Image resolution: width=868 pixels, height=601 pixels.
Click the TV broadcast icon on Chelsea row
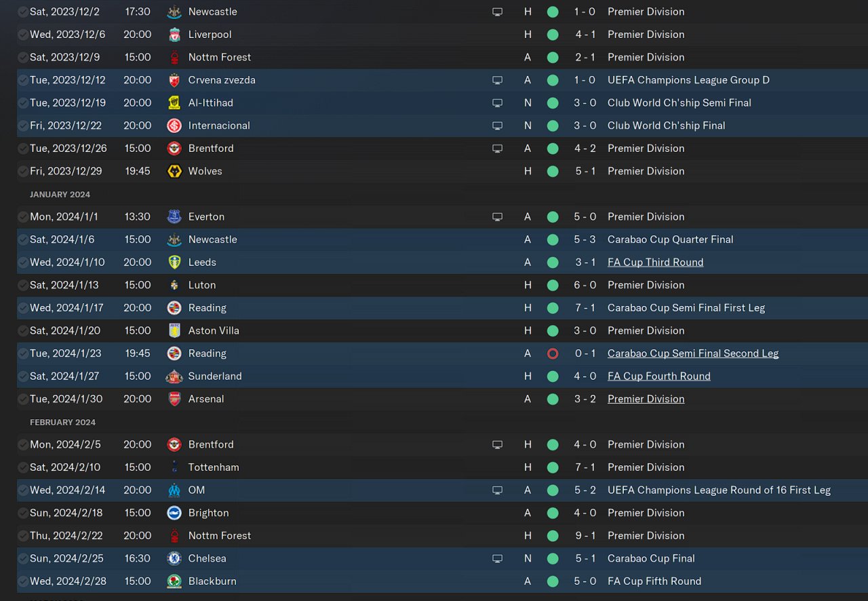point(497,558)
